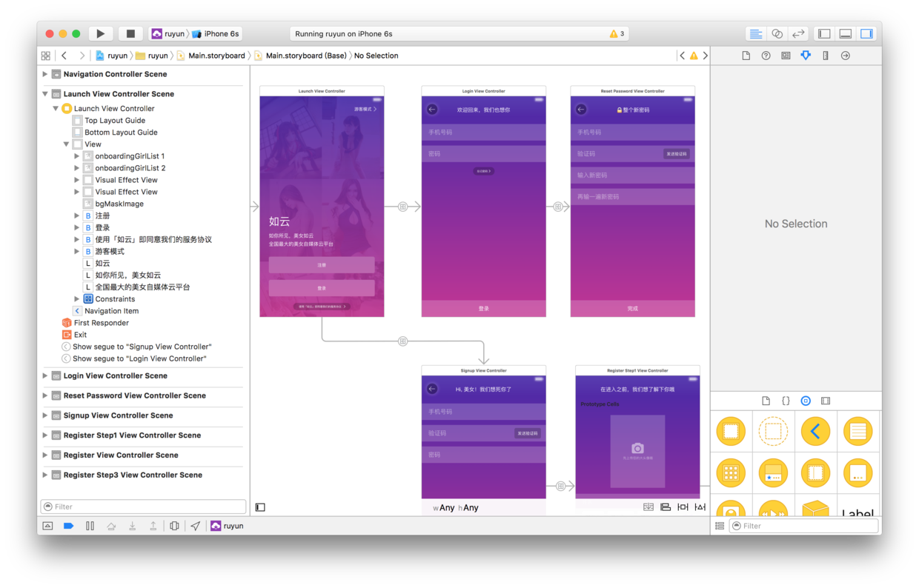Screen dimensions: 919x588
Task: Toggle object library list view icon
Action: [720, 526]
